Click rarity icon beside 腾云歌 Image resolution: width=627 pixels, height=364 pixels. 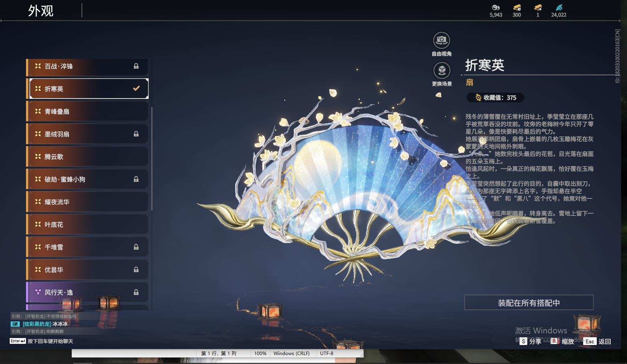click(38, 157)
